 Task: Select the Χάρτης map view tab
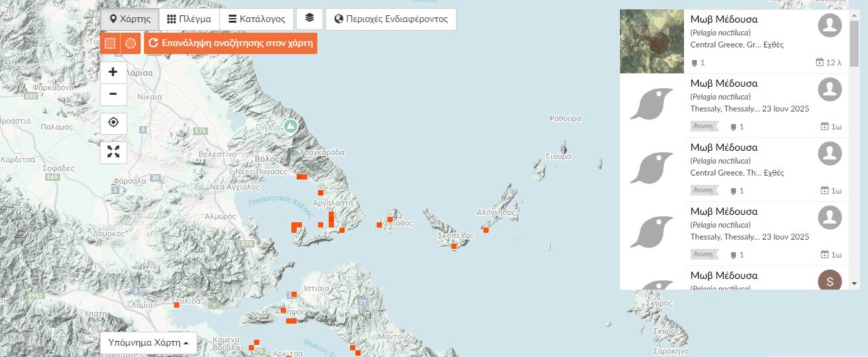coord(130,19)
